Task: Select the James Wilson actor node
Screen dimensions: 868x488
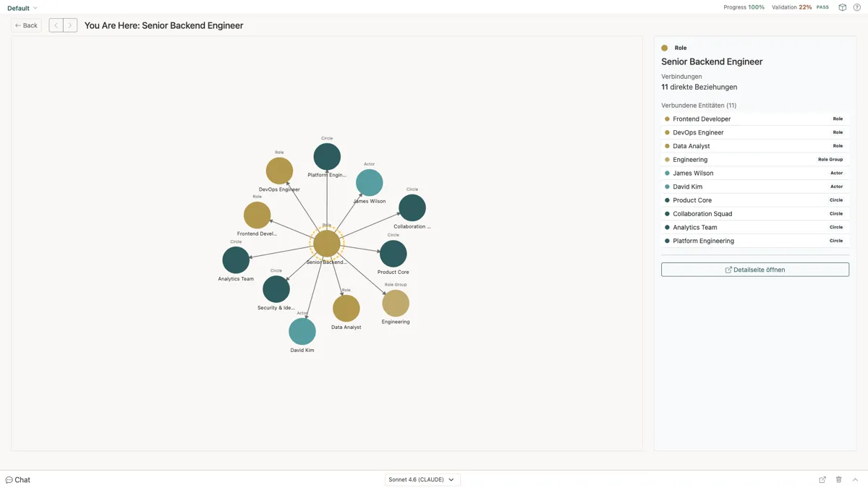Action: pos(369,183)
